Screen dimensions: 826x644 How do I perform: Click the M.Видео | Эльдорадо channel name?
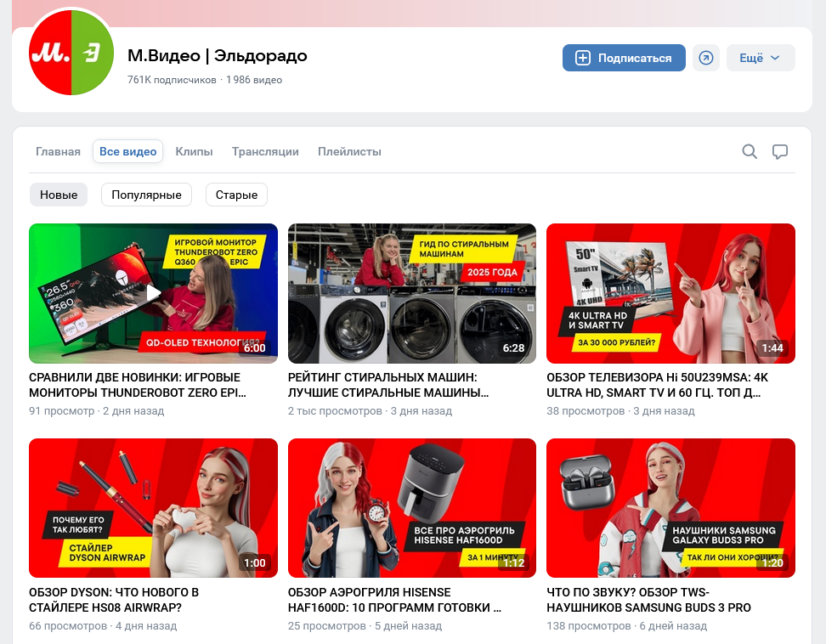(217, 55)
